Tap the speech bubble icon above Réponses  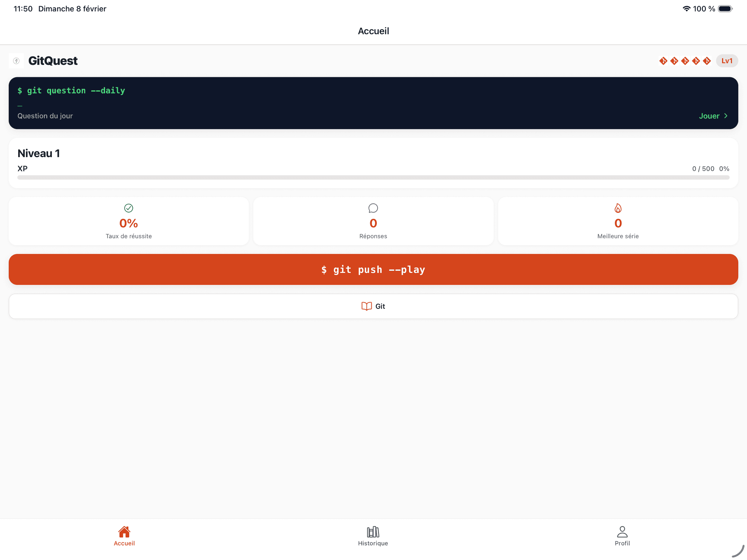point(373,208)
